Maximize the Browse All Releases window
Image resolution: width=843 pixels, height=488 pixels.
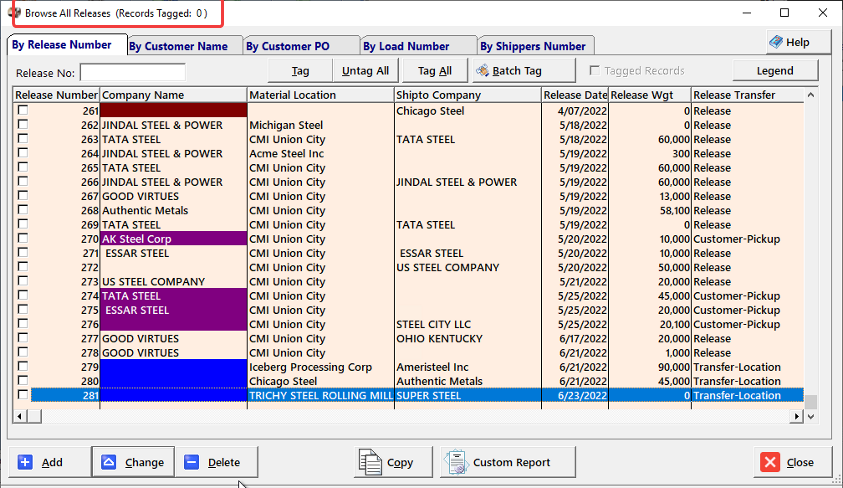pyautogui.click(x=784, y=13)
